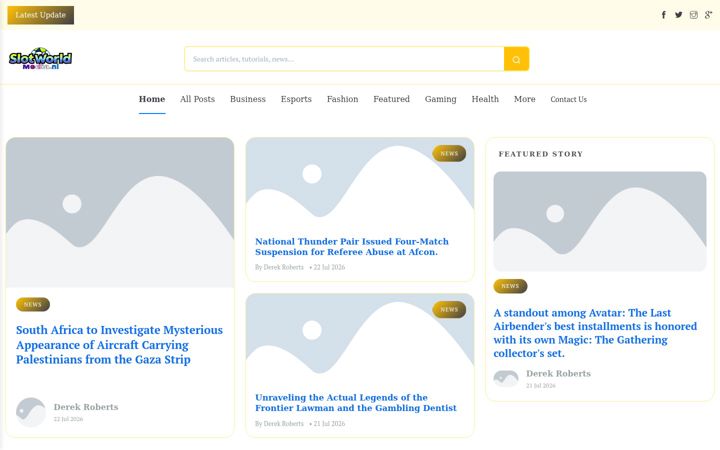The image size is (720, 450).
Task: Open the Contact Us link
Action: [x=568, y=99]
